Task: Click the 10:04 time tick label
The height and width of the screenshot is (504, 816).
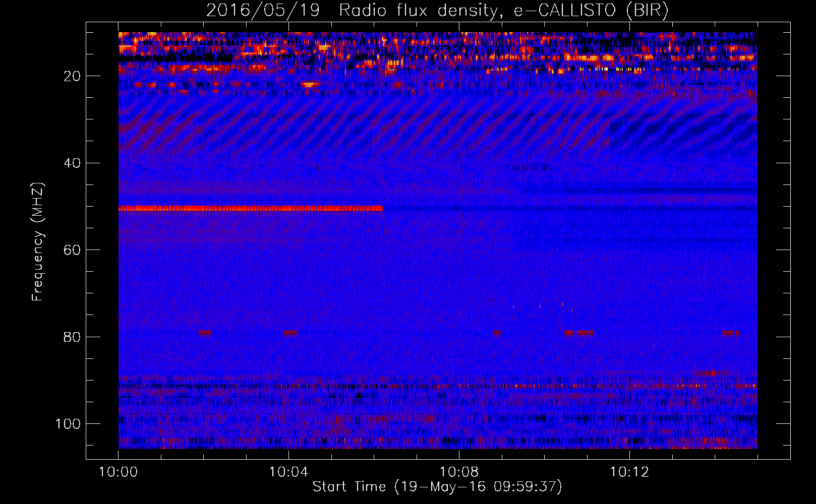Action: pyautogui.click(x=288, y=472)
